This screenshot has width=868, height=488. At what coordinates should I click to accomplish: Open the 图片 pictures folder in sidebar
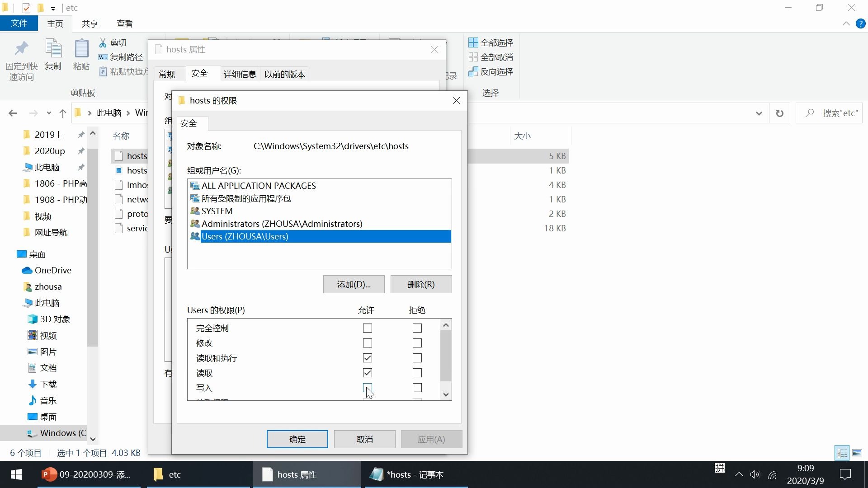[42, 352]
